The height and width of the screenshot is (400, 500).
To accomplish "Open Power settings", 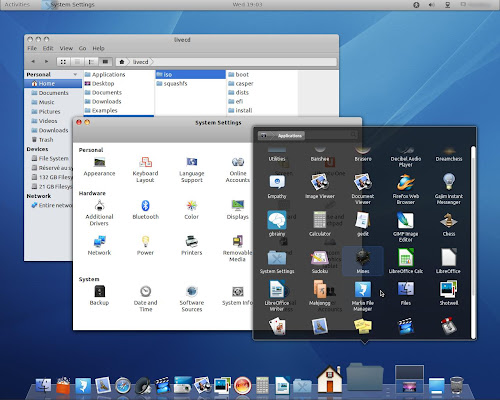I will tap(145, 246).
